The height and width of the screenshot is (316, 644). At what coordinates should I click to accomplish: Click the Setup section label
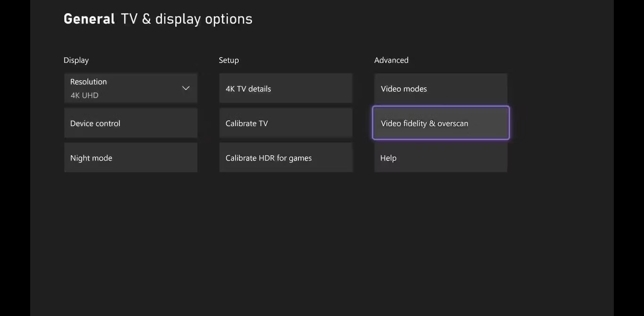point(229,60)
